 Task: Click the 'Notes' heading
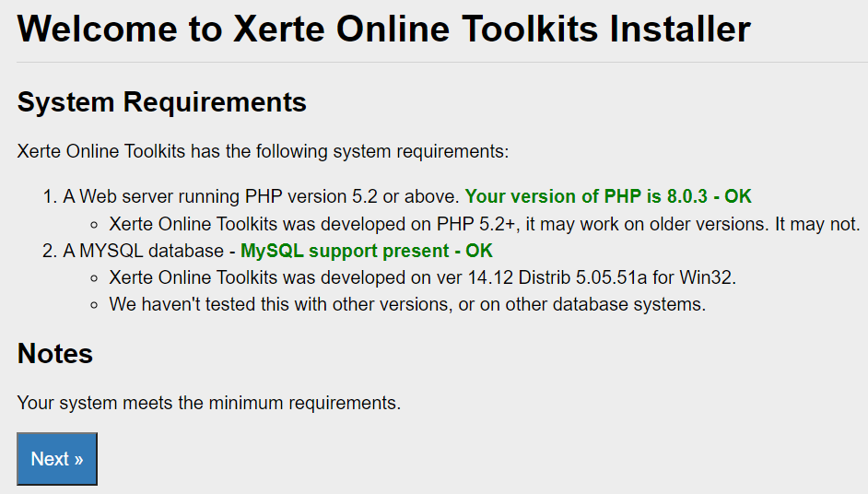[x=54, y=353]
